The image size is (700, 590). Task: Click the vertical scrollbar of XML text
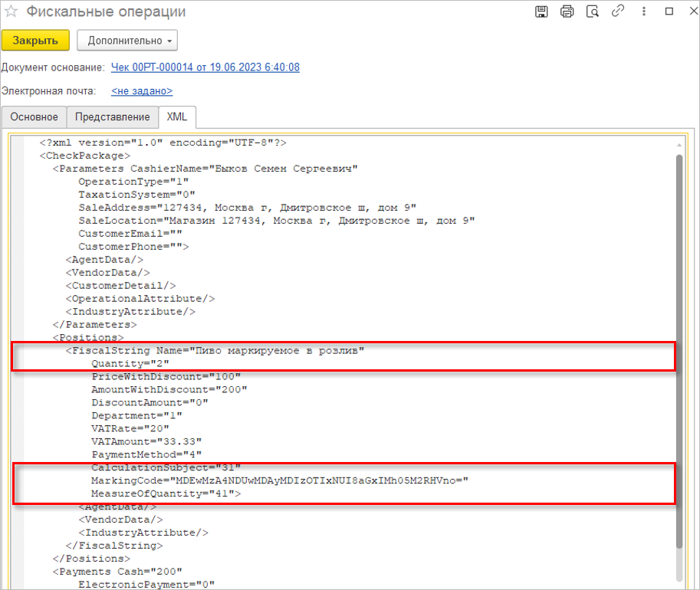[x=679, y=345]
